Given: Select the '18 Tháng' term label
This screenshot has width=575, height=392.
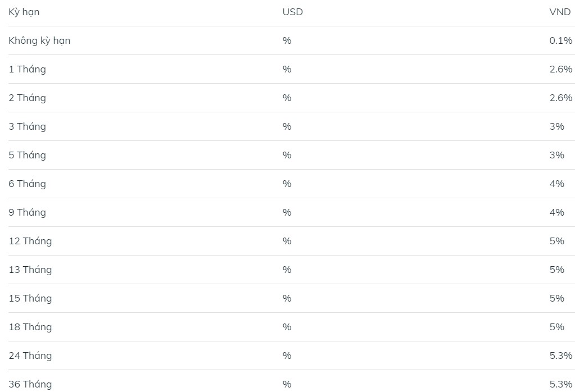Looking at the screenshot, I should [x=30, y=327].
